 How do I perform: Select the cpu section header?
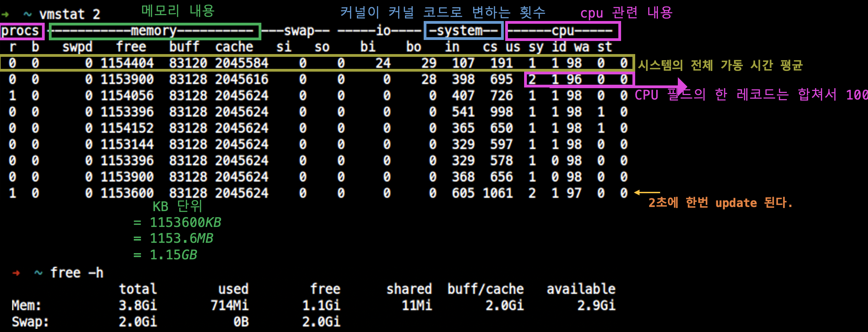pyautogui.click(x=563, y=31)
